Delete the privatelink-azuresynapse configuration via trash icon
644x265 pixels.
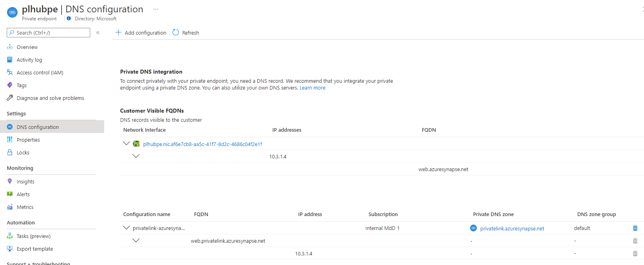click(635, 228)
